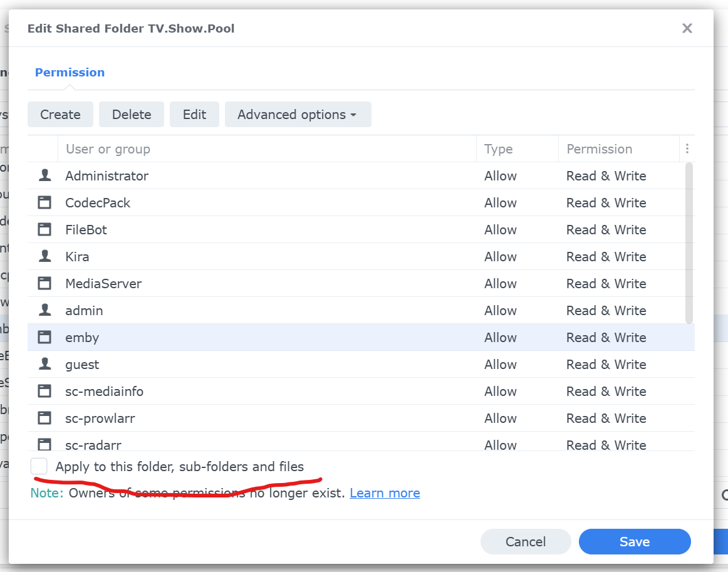Switch to the Permission tab

(70, 73)
